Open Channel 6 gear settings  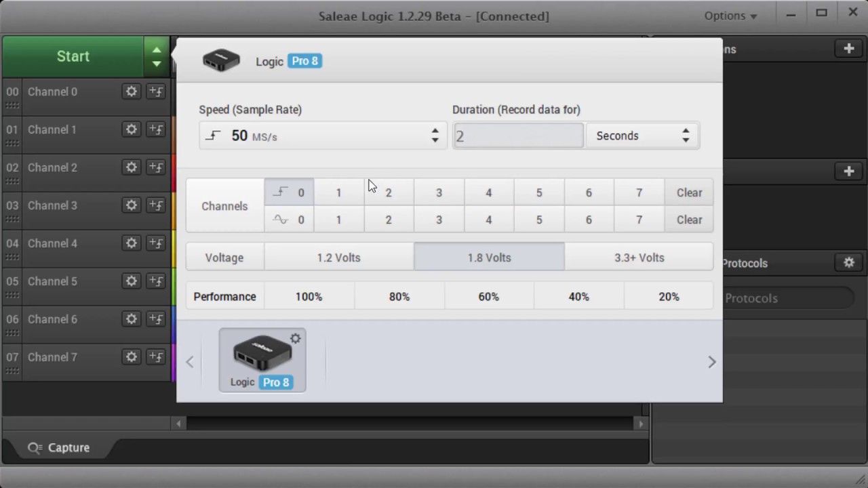click(x=132, y=319)
